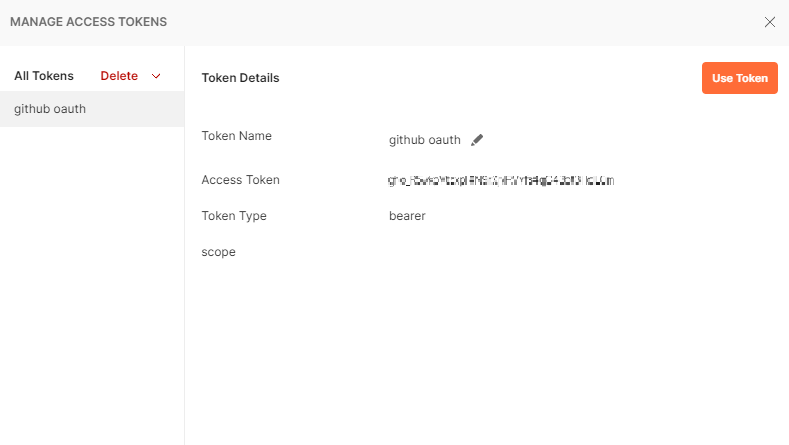This screenshot has height=445, width=789.
Task: Click the github oauth value beside Token Name
Action: [x=424, y=140]
